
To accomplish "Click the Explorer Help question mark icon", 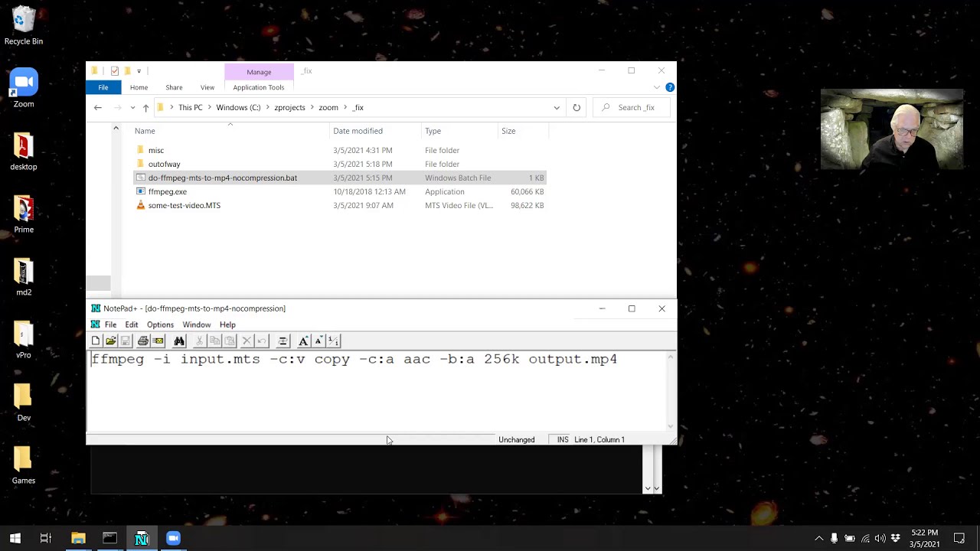I will 670,87.
